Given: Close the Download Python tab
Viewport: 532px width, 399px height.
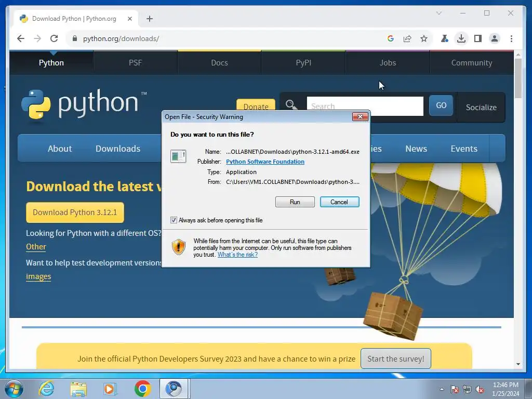Looking at the screenshot, I should [129, 19].
